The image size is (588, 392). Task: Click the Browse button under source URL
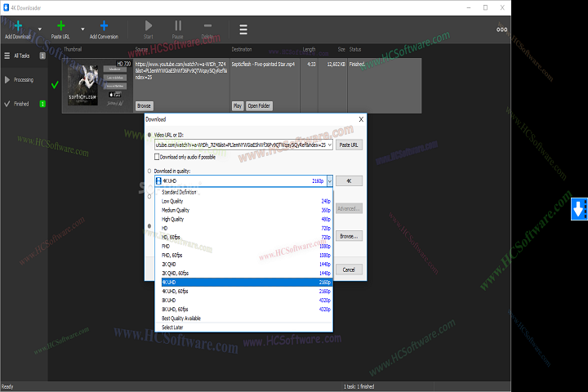click(144, 106)
